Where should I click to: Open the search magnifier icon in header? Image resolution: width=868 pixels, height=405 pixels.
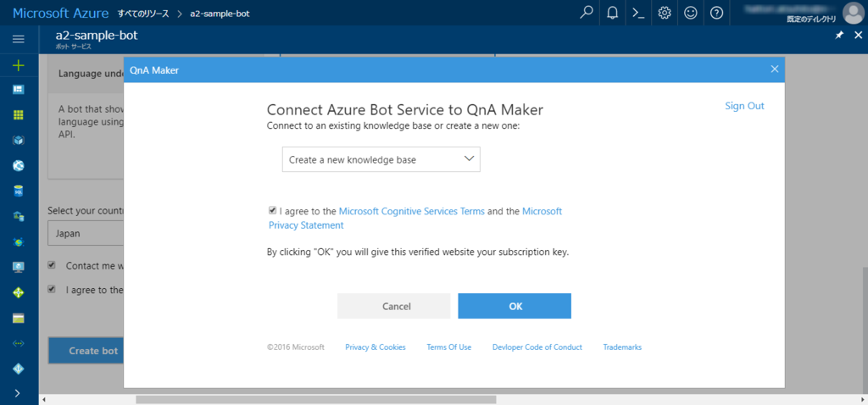pos(587,13)
